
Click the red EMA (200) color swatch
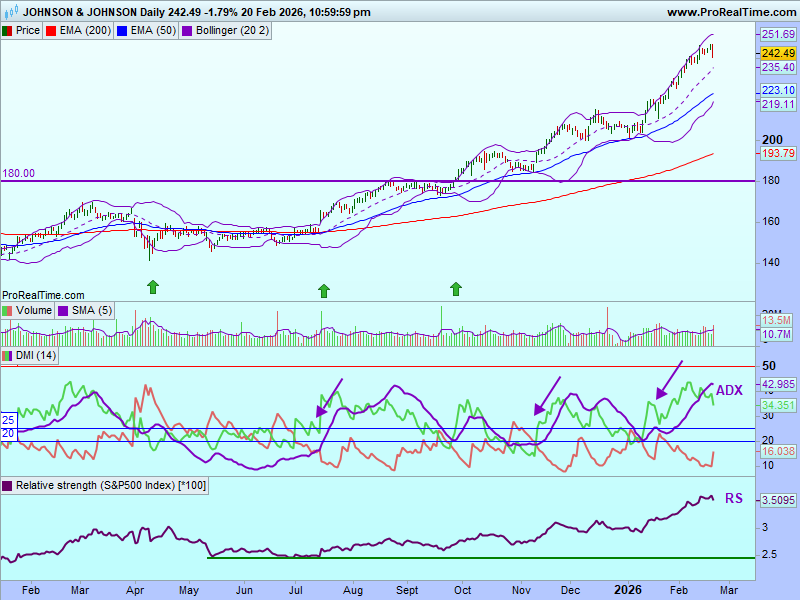(x=50, y=31)
